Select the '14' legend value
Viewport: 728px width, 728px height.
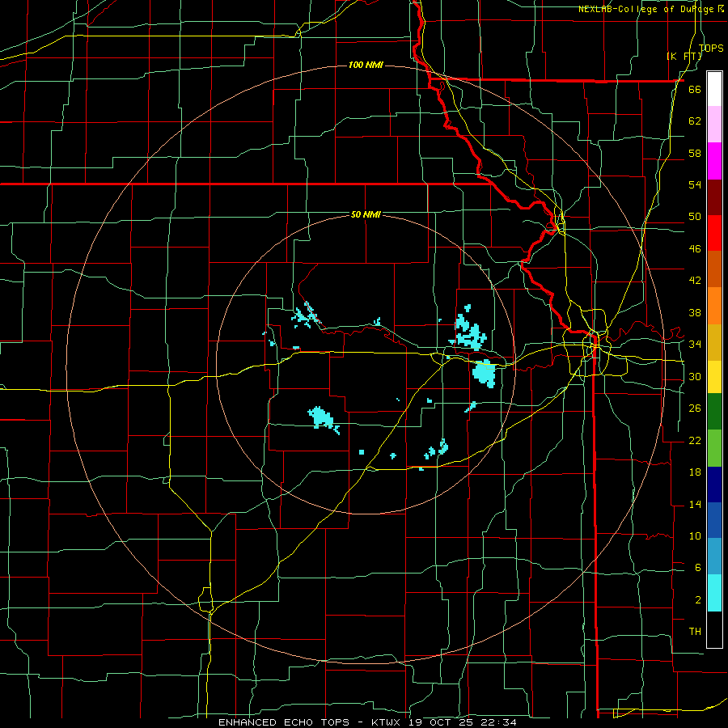[695, 504]
